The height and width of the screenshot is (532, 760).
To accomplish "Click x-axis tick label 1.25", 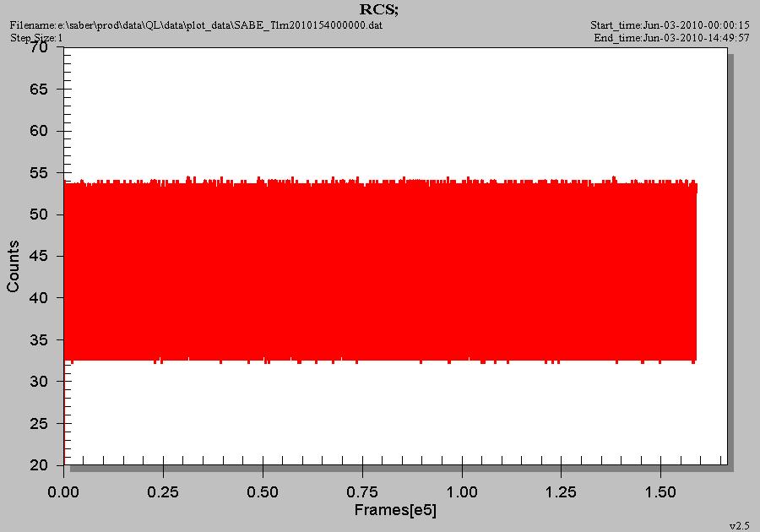I will coord(561,492).
